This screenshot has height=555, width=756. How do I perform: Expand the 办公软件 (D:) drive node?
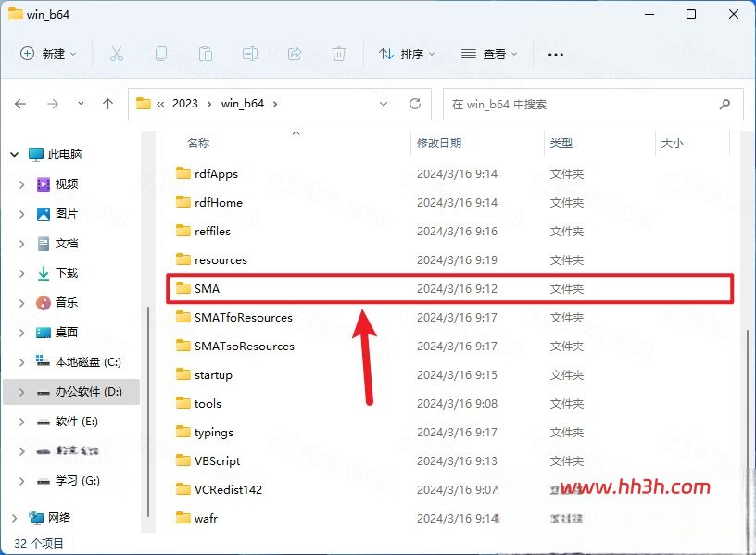pos(21,392)
